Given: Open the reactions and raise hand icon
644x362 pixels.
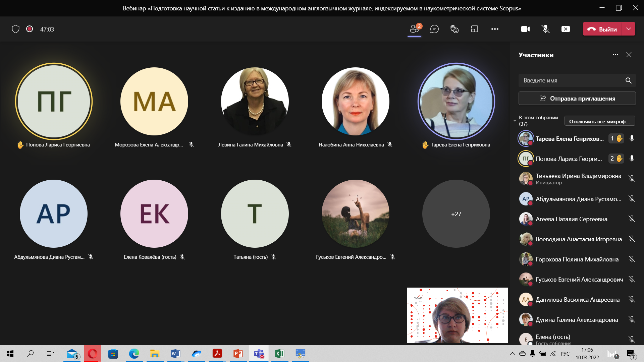Looking at the screenshot, I should (x=454, y=29).
